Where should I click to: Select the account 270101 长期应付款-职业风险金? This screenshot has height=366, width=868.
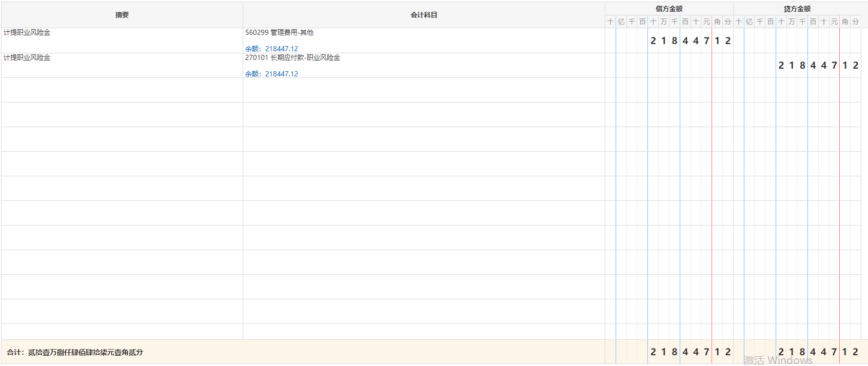pos(292,58)
